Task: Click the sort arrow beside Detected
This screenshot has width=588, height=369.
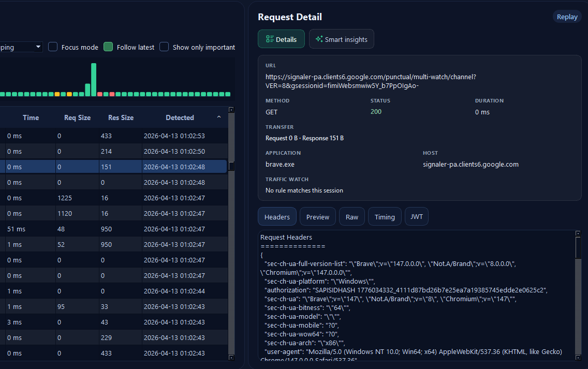Action: 219,117
